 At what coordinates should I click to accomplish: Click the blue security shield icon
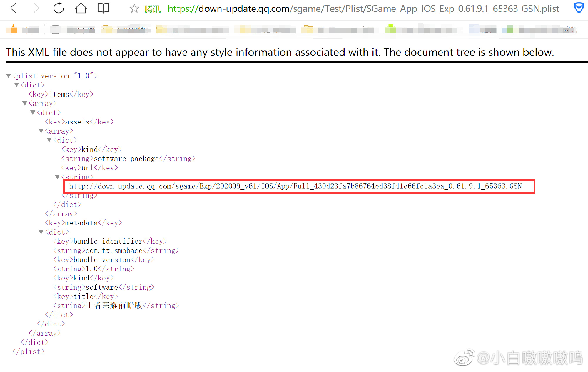point(578,8)
